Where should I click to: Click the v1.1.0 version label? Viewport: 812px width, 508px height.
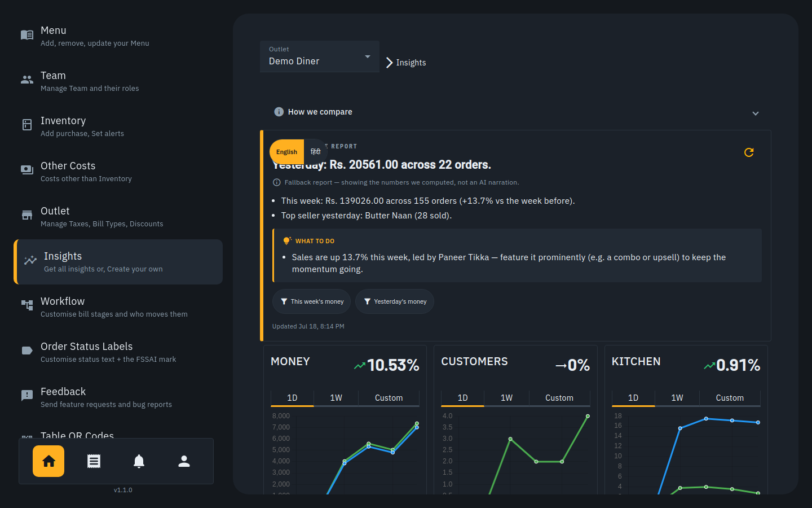click(123, 490)
